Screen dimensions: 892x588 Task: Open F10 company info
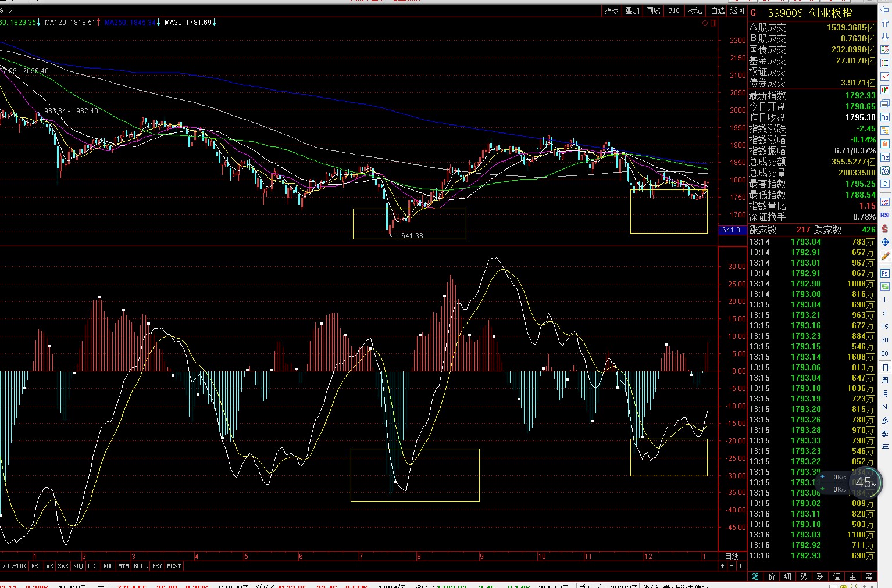coord(674,10)
